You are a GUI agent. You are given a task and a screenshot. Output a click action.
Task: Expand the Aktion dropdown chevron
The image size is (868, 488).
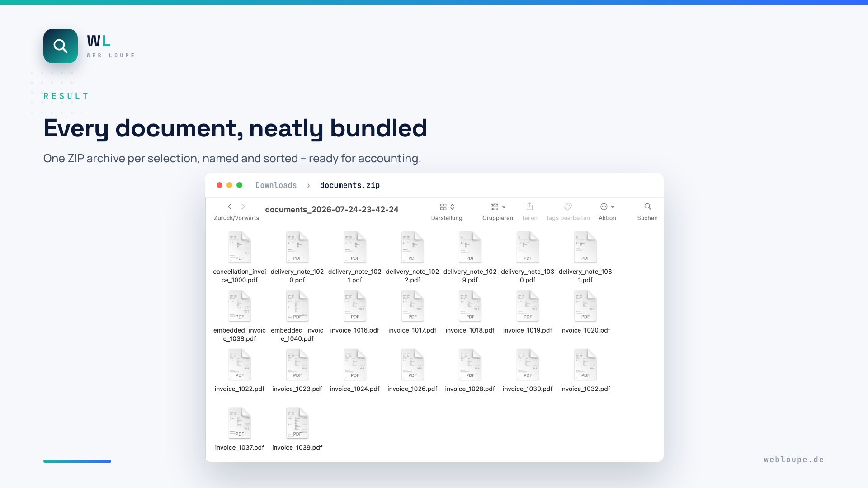pos(613,207)
